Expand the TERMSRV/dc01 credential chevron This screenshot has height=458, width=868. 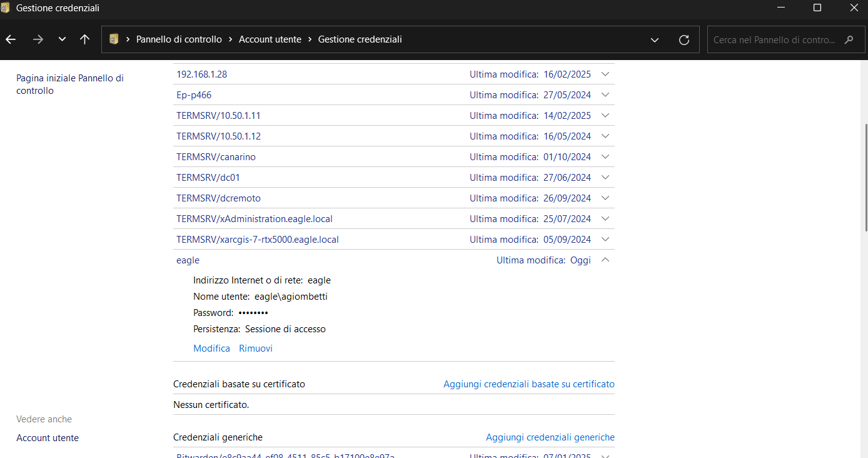[x=605, y=178]
